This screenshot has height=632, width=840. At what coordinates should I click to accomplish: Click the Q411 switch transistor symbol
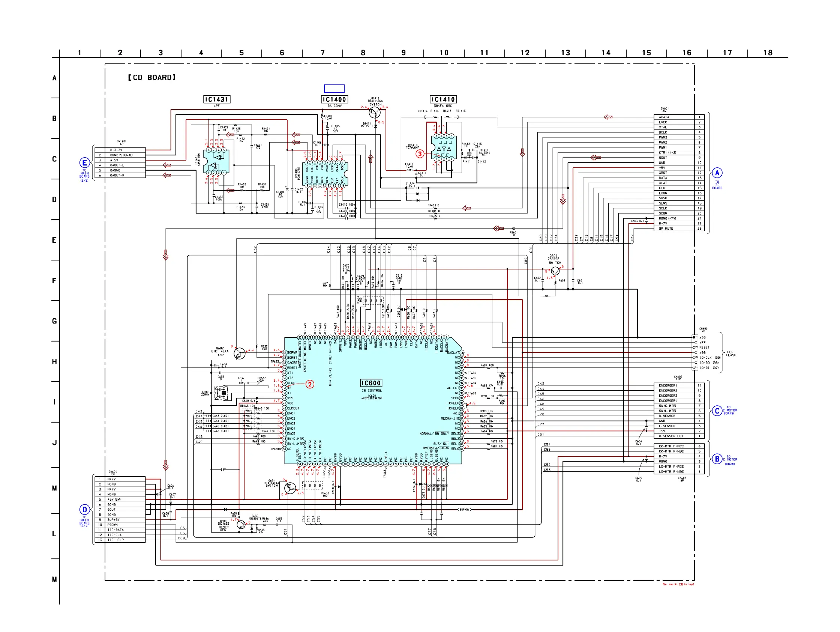tap(375, 113)
